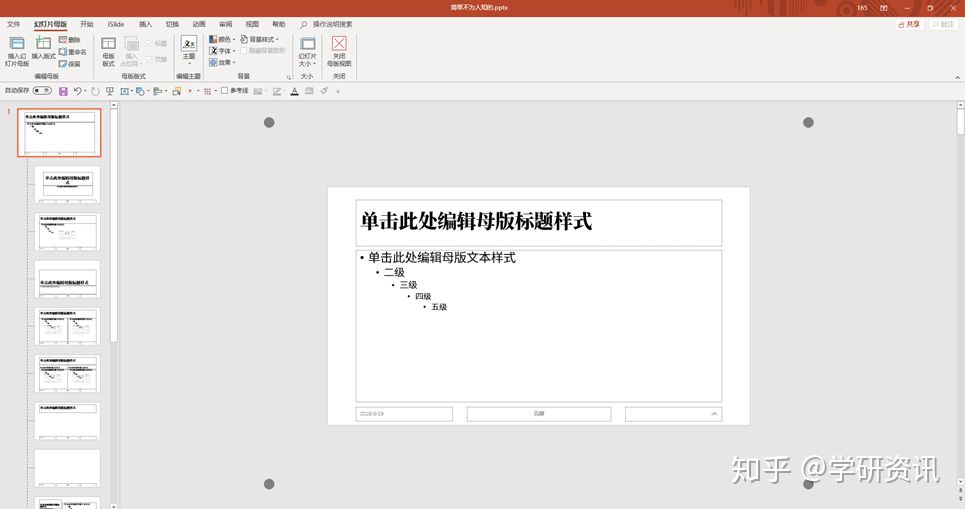Click the Preserve (保留) master button
Image resolution: width=965 pixels, height=509 pixels.
[70, 63]
